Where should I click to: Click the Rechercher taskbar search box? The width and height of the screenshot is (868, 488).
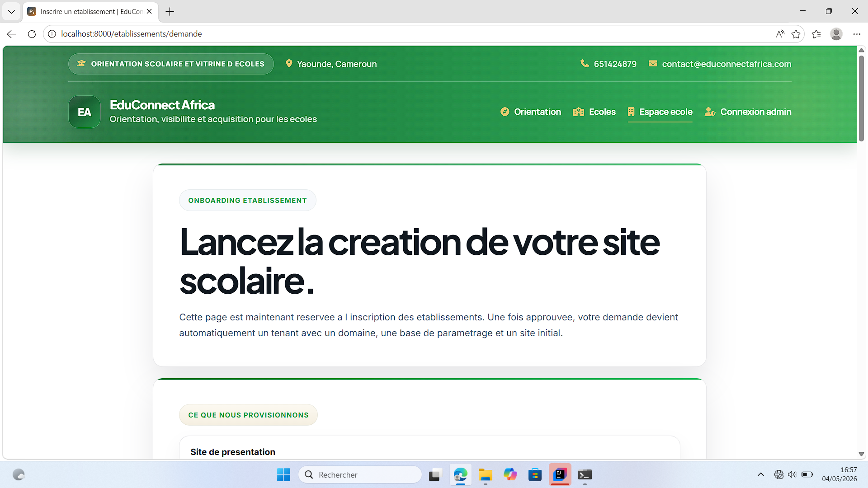pyautogui.click(x=360, y=475)
